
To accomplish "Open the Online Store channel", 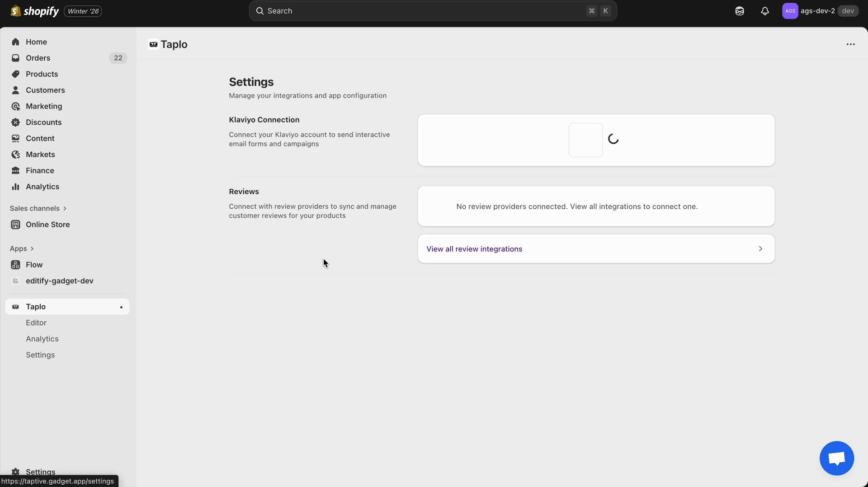I will [47, 225].
